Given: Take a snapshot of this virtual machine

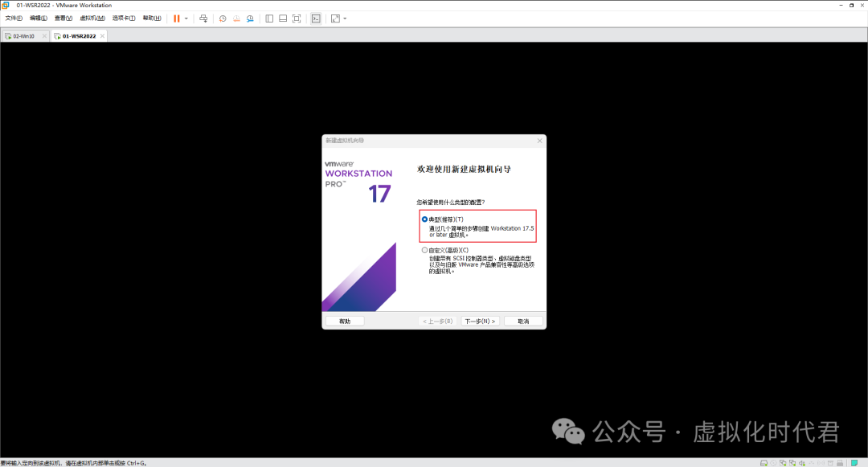Looking at the screenshot, I should click(x=223, y=18).
